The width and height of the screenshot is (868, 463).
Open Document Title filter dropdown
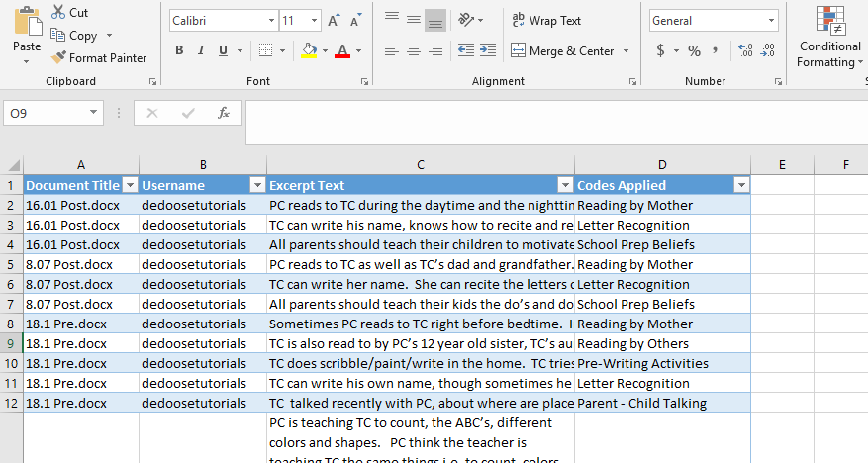[x=130, y=185]
